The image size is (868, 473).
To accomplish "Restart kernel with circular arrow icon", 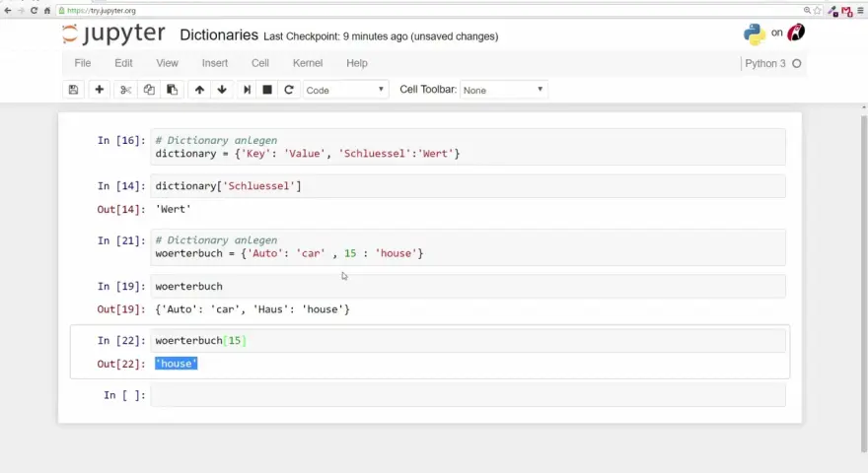I will (x=288, y=90).
